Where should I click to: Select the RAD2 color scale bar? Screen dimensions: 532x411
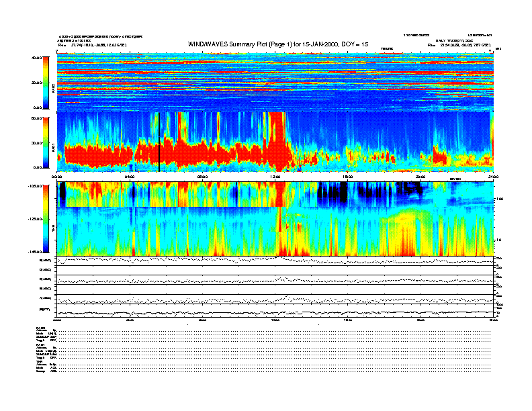46,83
